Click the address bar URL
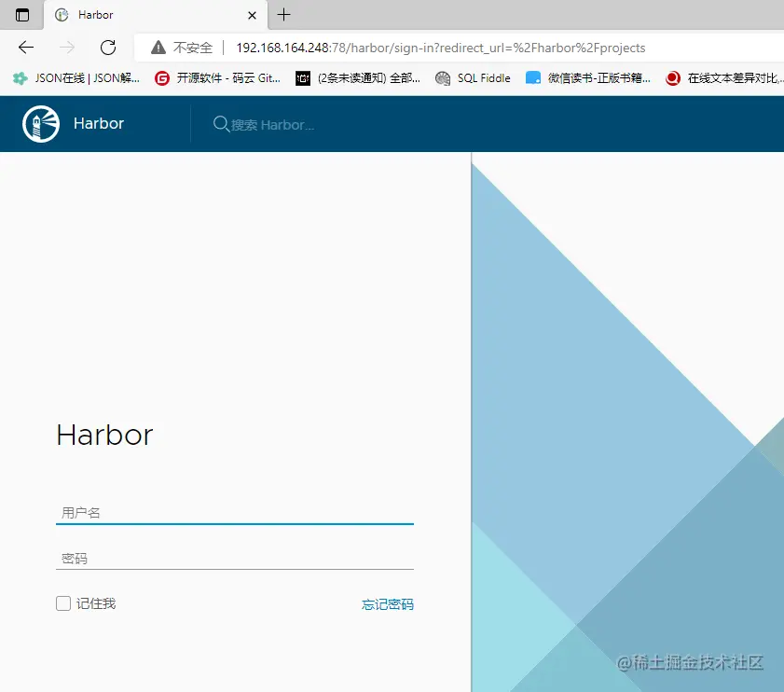Screen dimensions: 784x692 (441, 48)
